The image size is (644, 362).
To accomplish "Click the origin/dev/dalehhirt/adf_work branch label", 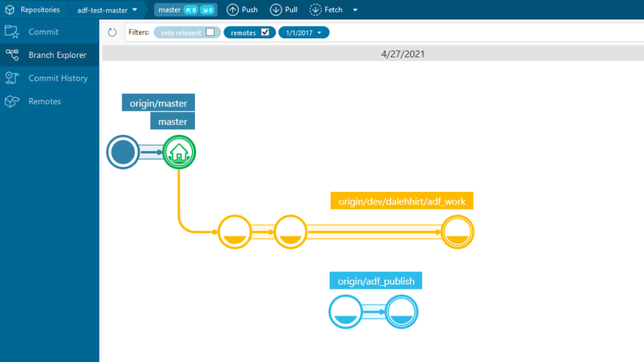I will click(402, 201).
